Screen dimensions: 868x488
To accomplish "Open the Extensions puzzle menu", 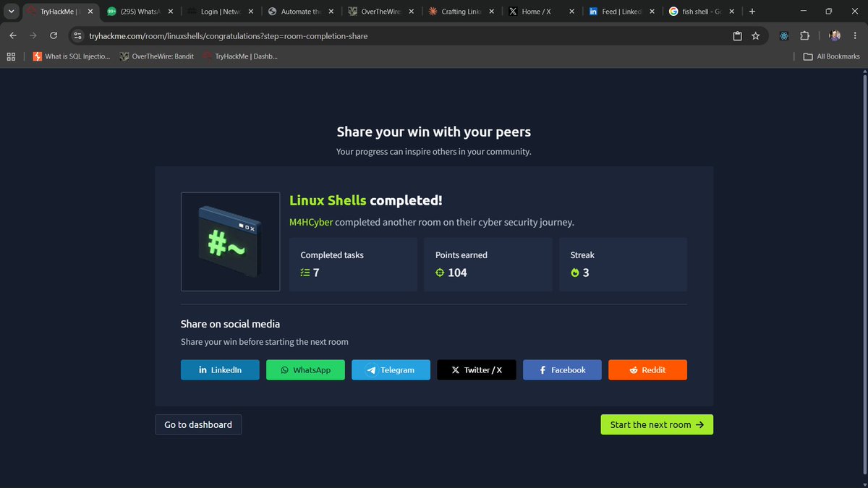I will (804, 35).
